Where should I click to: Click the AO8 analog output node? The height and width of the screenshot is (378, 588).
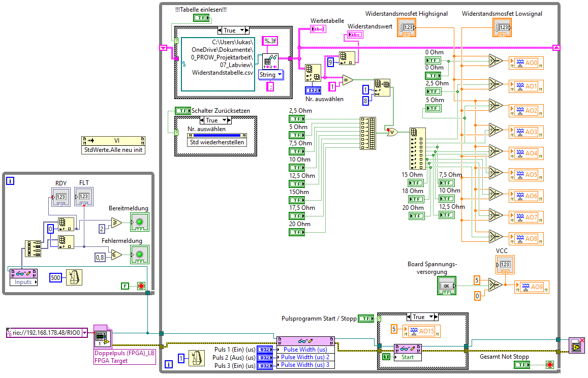pyautogui.click(x=526, y=238)
